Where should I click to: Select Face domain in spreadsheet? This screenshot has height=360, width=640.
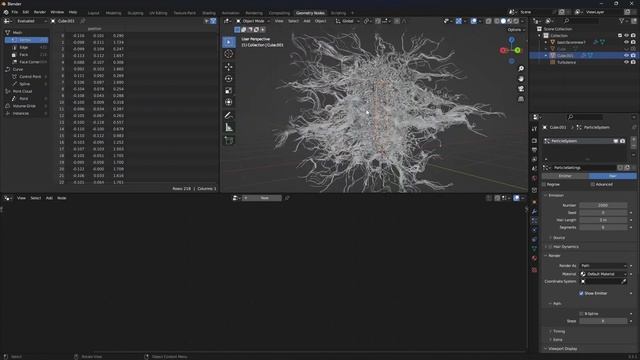pos(27,55)
